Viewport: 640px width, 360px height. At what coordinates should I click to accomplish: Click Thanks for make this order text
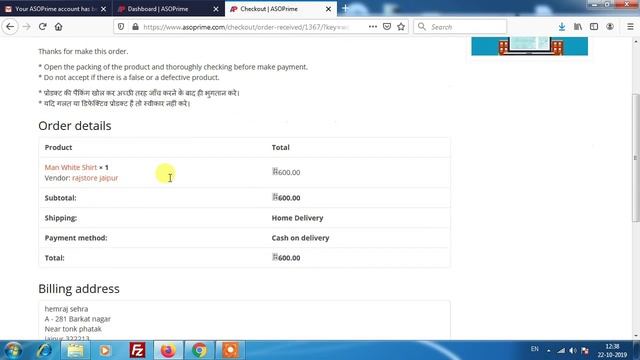coord(83,51)
